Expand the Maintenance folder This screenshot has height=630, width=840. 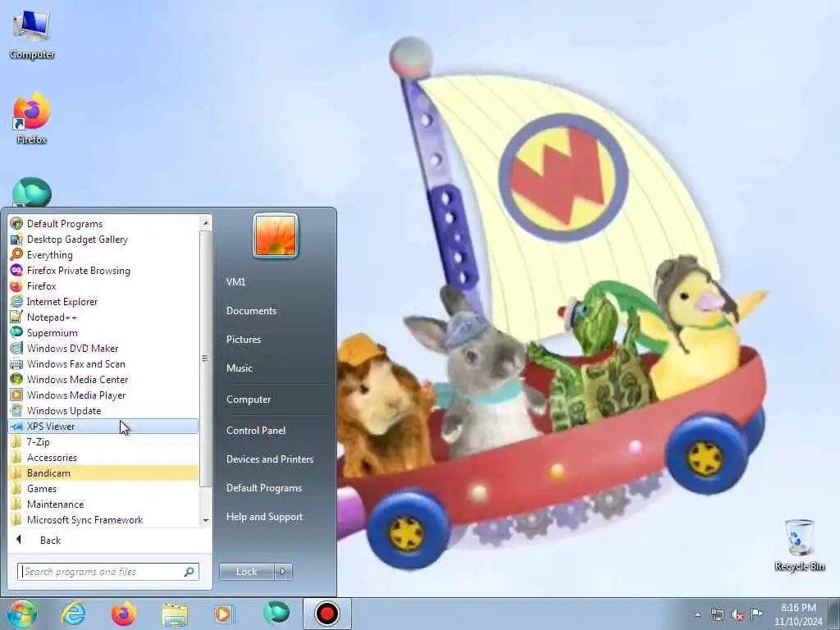(104, 504)
